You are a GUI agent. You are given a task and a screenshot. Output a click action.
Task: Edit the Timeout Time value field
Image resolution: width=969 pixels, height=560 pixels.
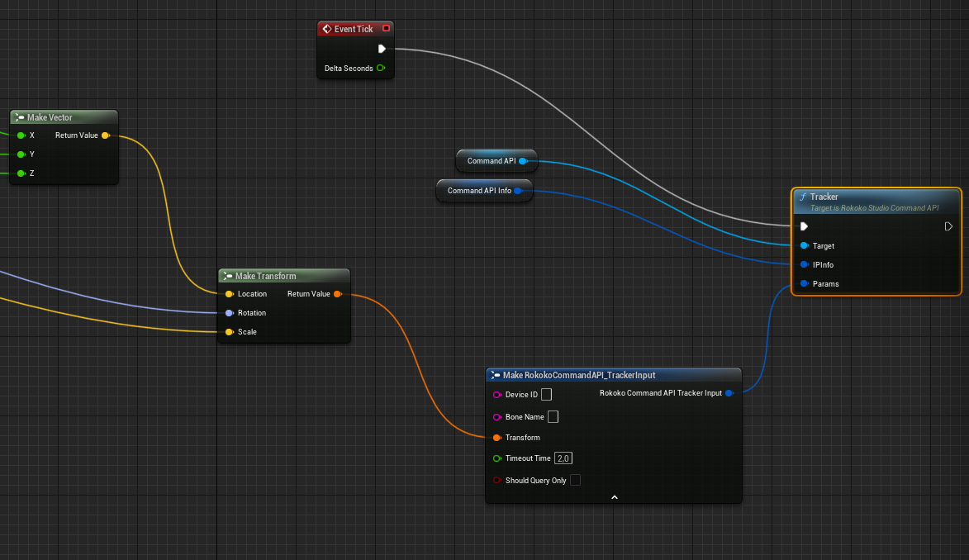pyautogui.click(x=562, y=458)
